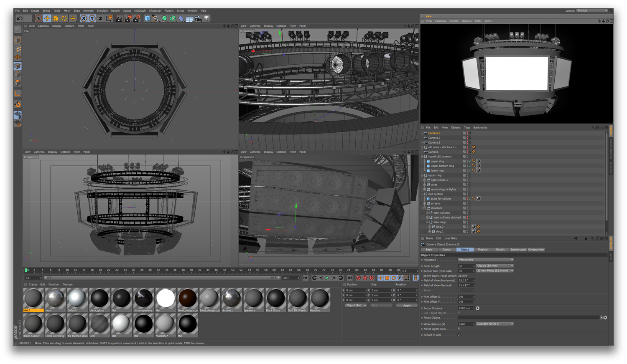Uncheck the Export to AFX checkbox
Viewport: 627px width, 364px height.
click(x=459, y=335)
